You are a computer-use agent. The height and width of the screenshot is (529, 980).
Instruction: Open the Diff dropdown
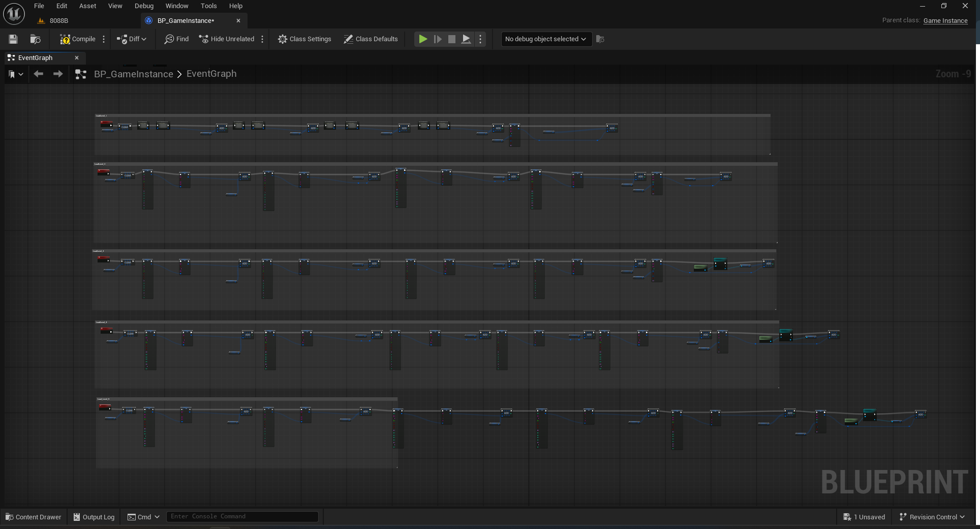click(132, 39)
